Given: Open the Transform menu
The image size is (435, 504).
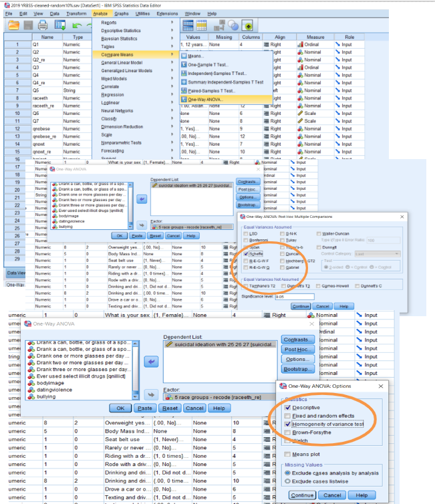Looking at the screenshot, I should (76, 13).
